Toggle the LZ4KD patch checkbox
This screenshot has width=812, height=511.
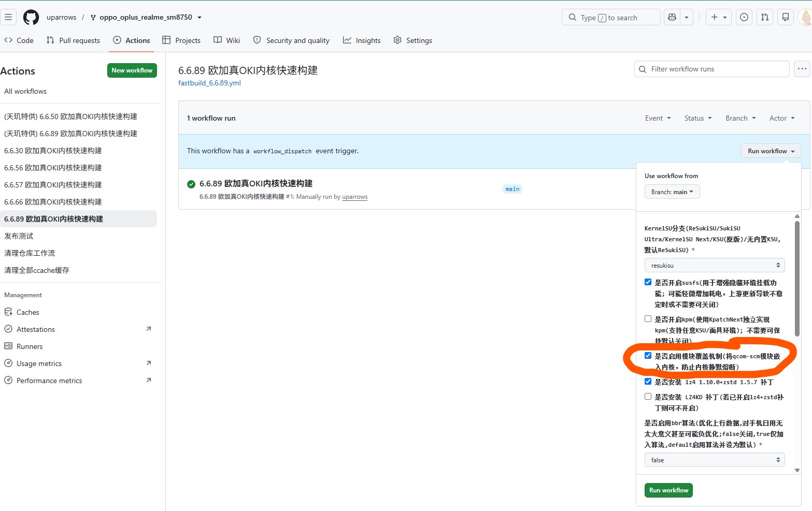(x=648, y=397)
